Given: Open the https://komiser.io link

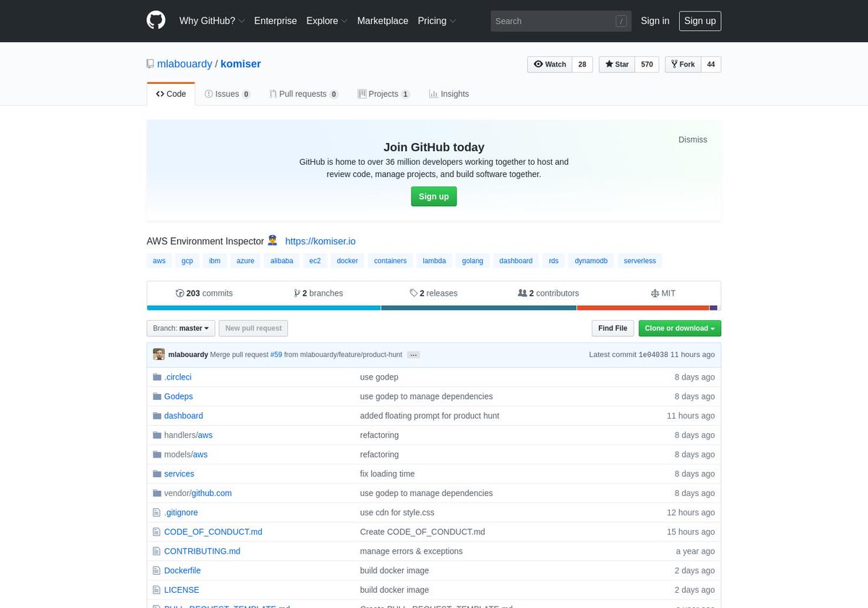Looking at the screenshot, I should (320, 241).
